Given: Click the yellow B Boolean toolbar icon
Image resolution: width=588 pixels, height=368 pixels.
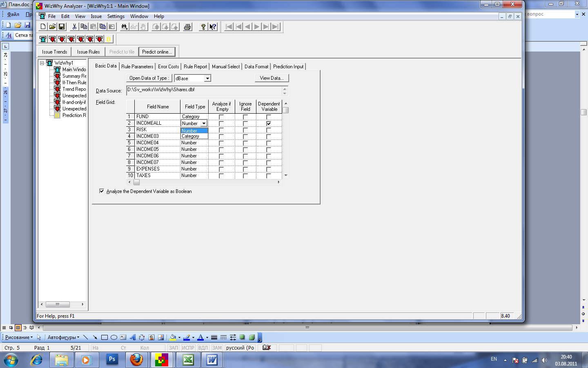Looking at the screenshot, I should (109, 39).
